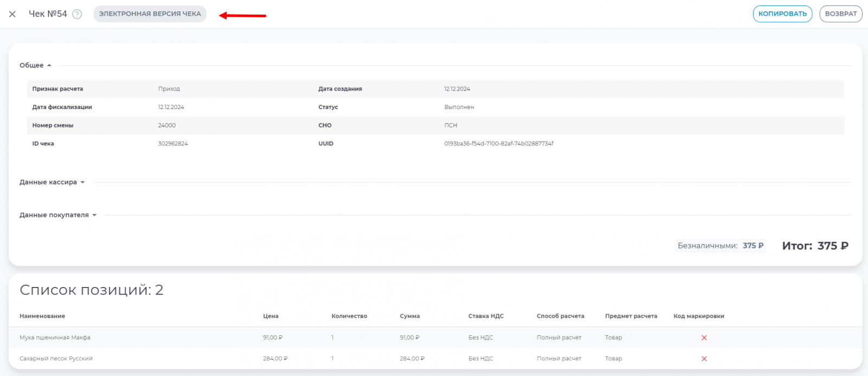Close the receipt №54 view
Image resolution: width=868 pixels, height=376 pixels.
(12, 14)
